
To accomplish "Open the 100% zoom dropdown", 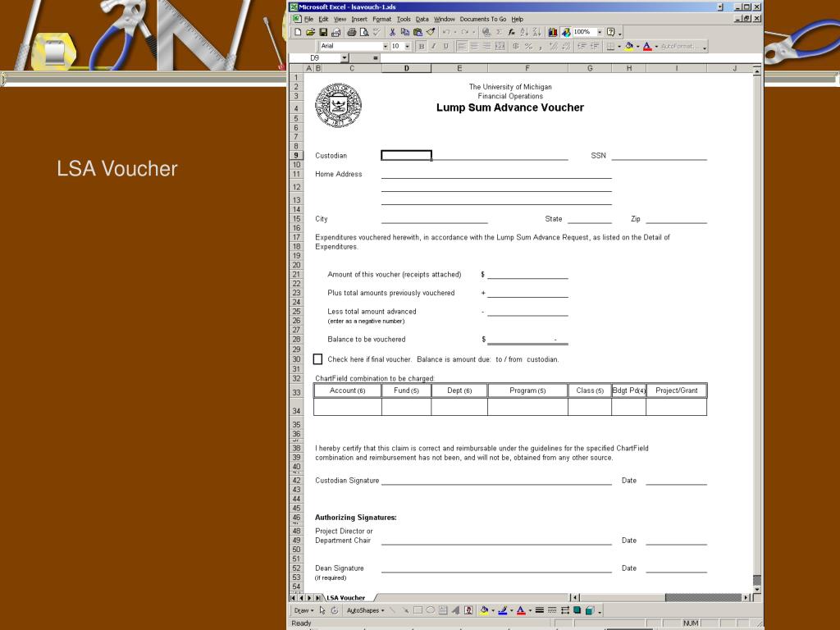I will (600, 32).
